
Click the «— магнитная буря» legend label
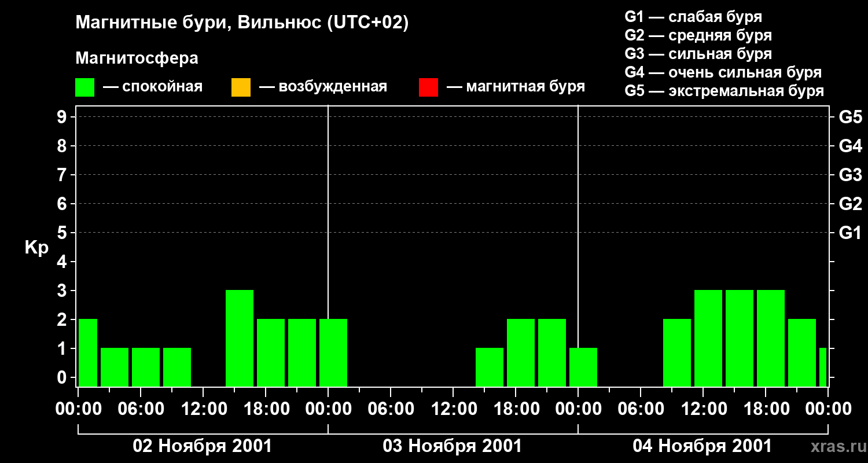click(x=516, y=87)
